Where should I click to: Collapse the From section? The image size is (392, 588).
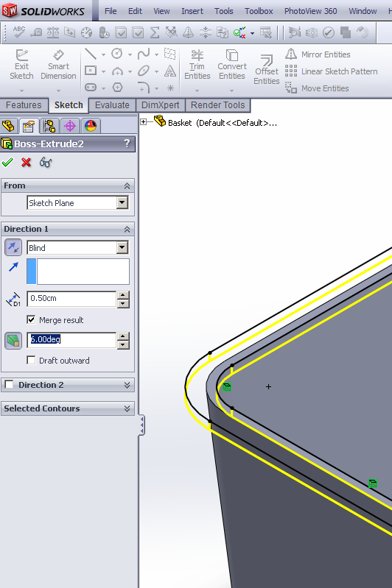point(127,186)
